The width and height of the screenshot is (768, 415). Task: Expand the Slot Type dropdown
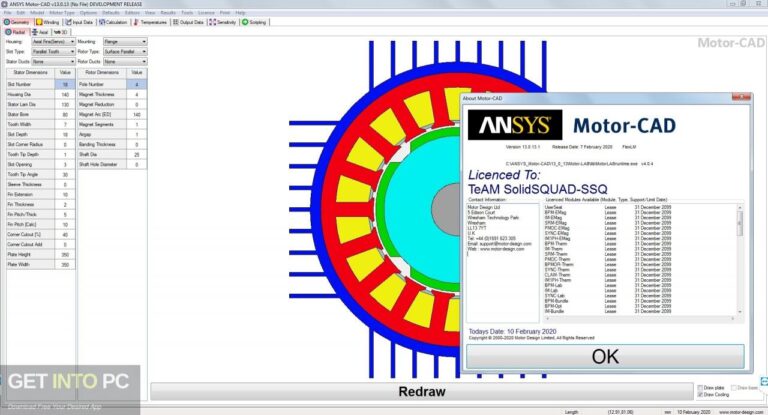coord(53,51)
